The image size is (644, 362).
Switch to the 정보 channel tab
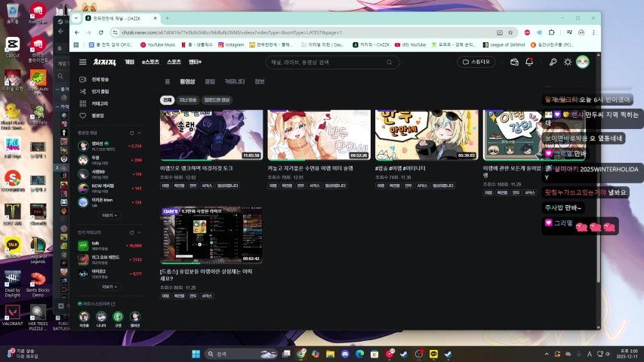pos(260,81)
